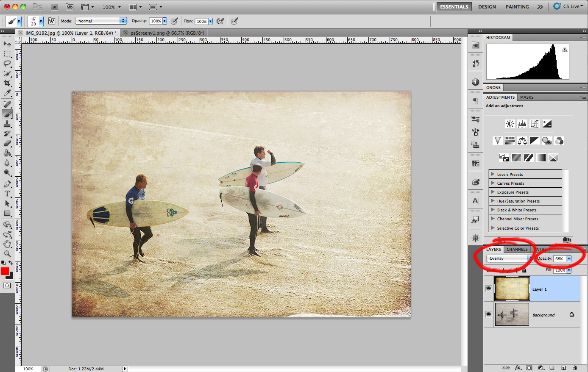The height and width of the screenshot is (372, 588).
Task: Select the Crop tool
Action: (x=7, y=83)
